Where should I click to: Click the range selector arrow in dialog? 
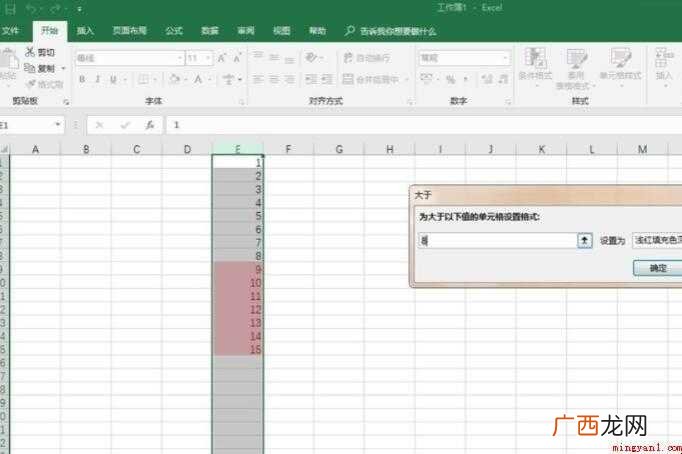pyautogui.click(x=585, y=240)
